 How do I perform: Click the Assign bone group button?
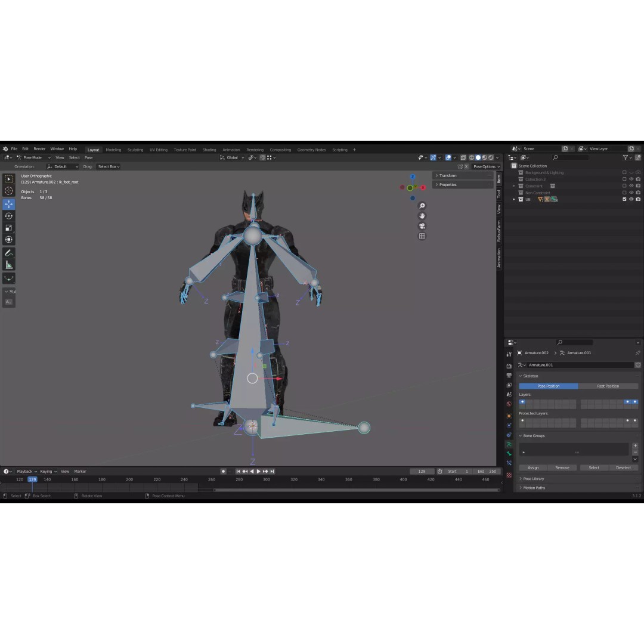(x=533, y=468)
